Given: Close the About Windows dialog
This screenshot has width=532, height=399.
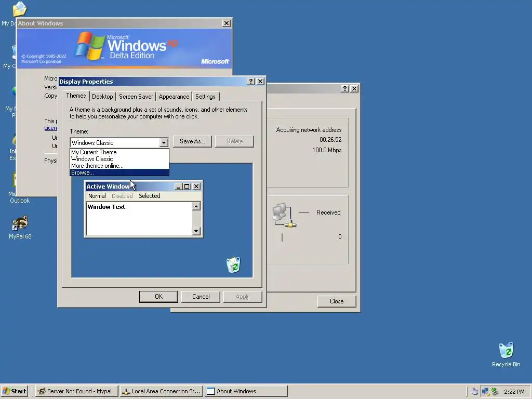Looking at the screenshot, I should coord(227,23).
